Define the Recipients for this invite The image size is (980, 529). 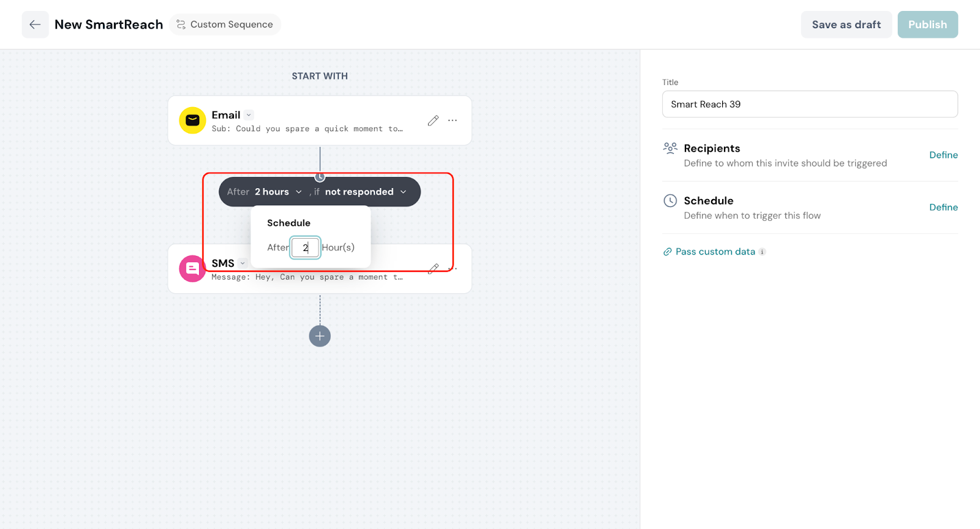pyautogui.click(x=943, y=156)
